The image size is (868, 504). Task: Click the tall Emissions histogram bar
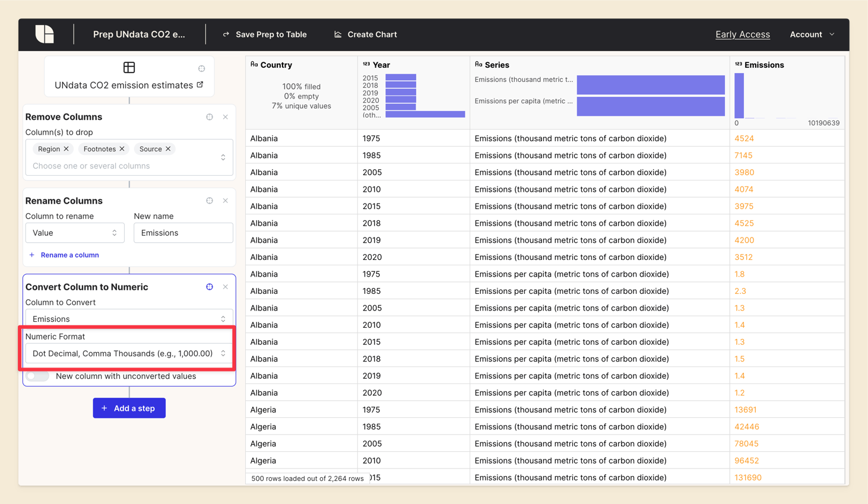click(739, 96)
